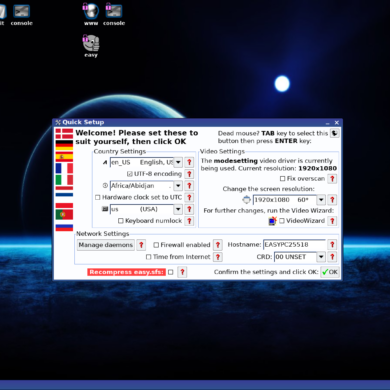
Task: Choose the Spanish flag language
Action: click(64, 156)
